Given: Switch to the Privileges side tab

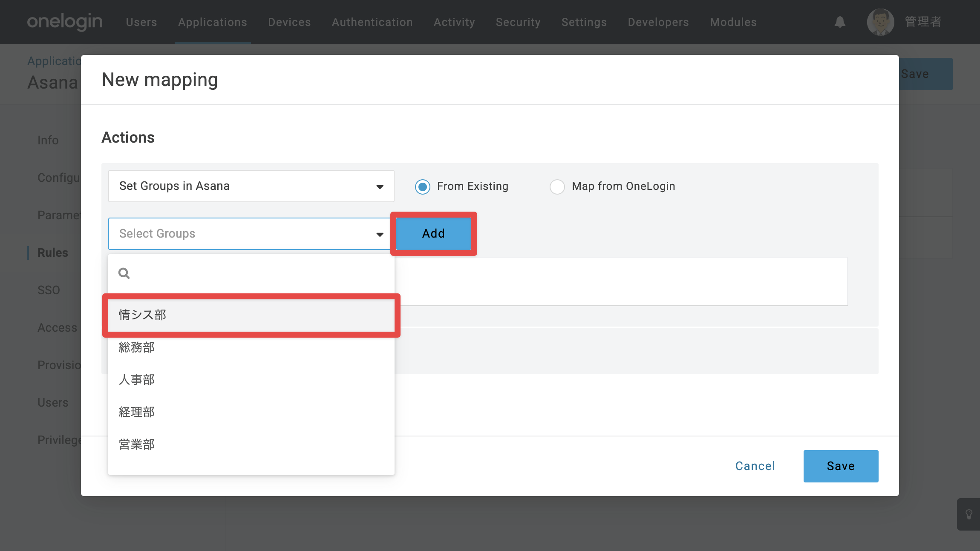Looking at the screenshot, I should [59, 440].
